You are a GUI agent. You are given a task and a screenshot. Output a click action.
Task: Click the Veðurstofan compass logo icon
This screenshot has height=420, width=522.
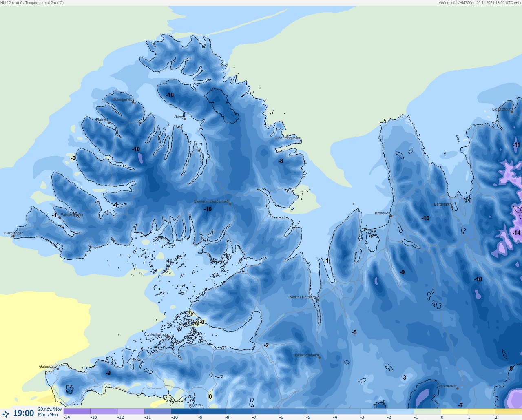point(6,414)
